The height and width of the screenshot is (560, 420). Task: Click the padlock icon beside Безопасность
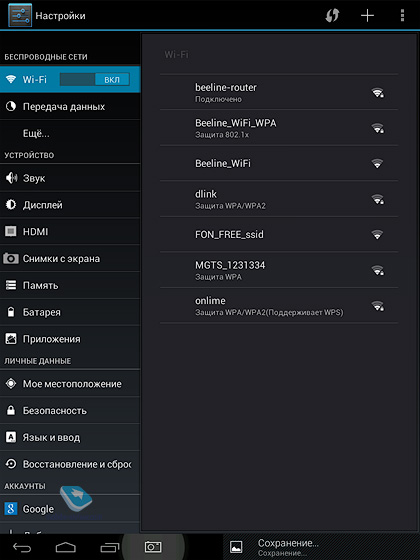click(x=11, y=410)
